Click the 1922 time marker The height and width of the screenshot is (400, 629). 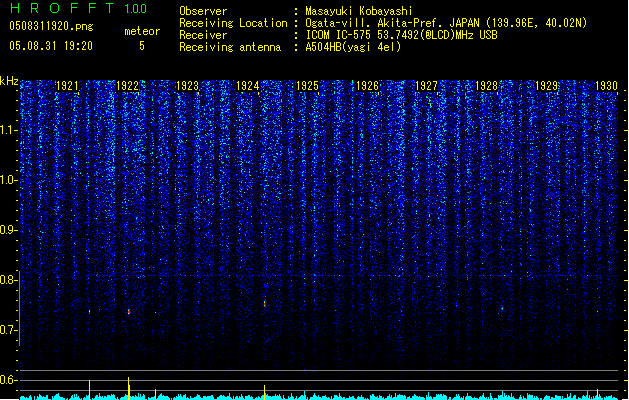click(x=127, y=86)
